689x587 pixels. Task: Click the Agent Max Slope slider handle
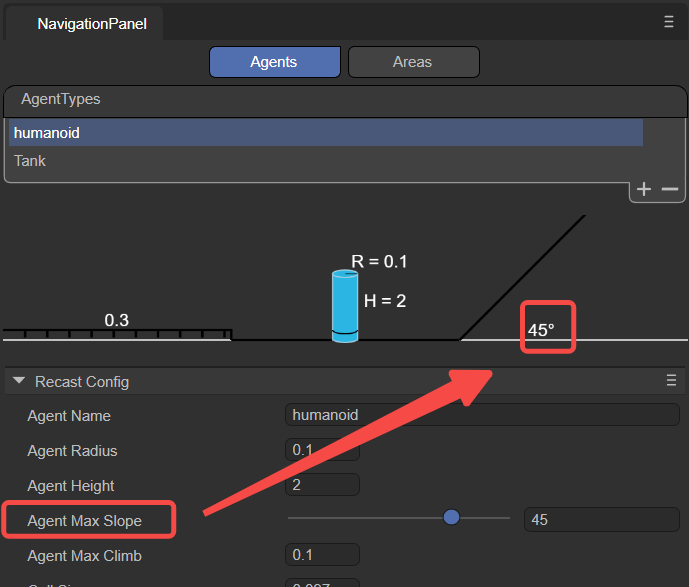(451, 517)
